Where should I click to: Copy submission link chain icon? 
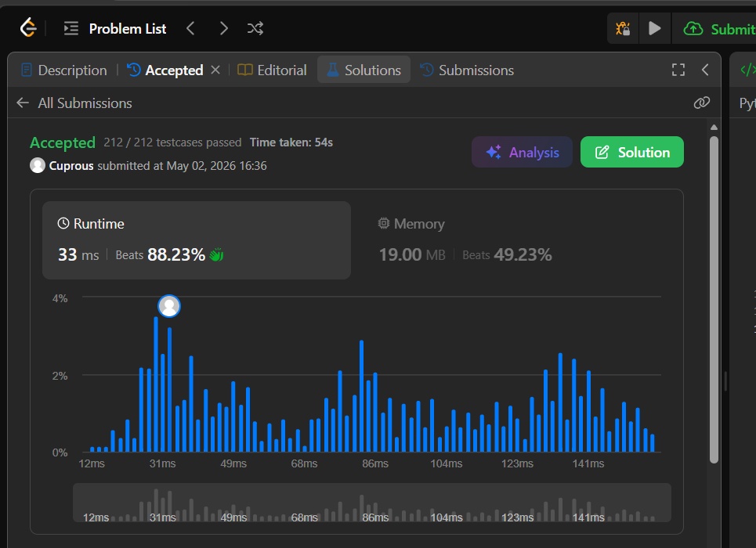point(701,103)
